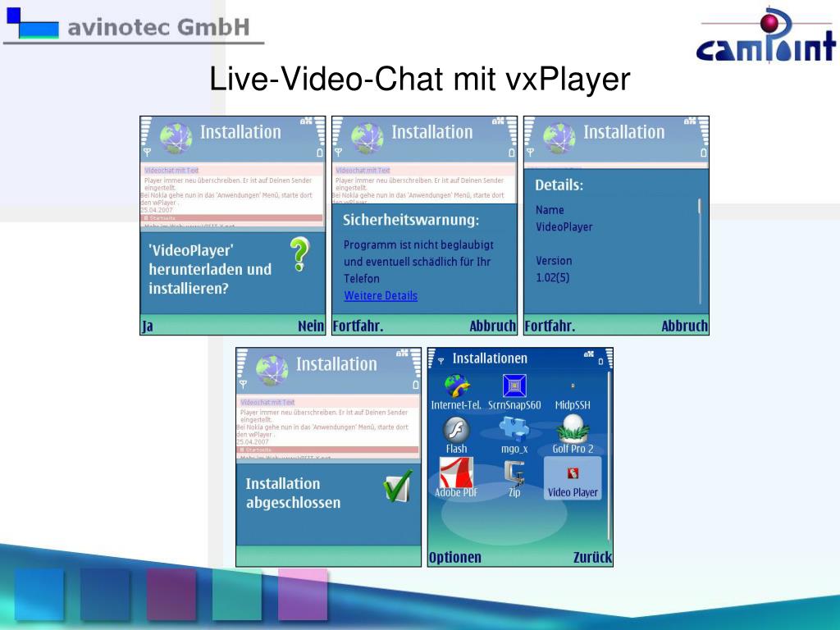
Task: Launch the ScrnSnapS60 app icon
Action: (514, 393)
